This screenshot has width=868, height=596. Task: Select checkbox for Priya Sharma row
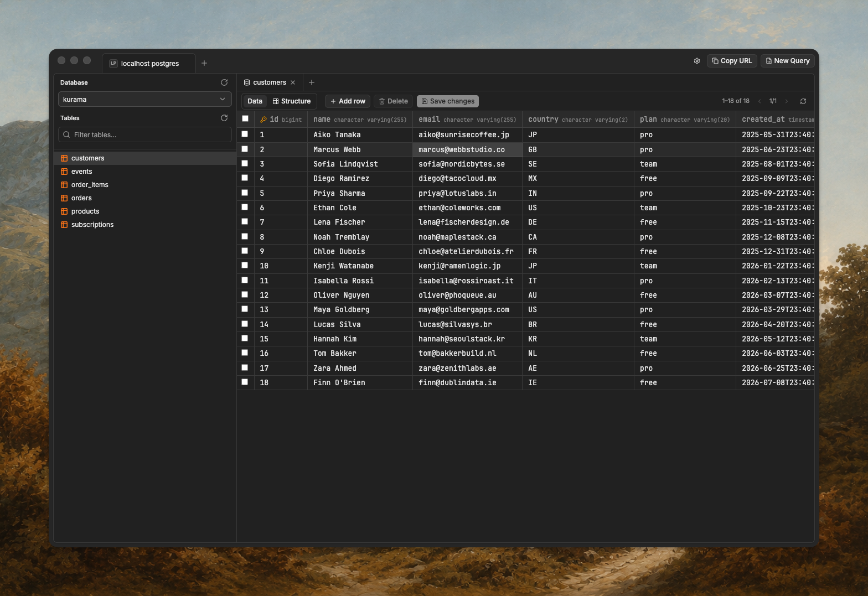click(245, 193)
